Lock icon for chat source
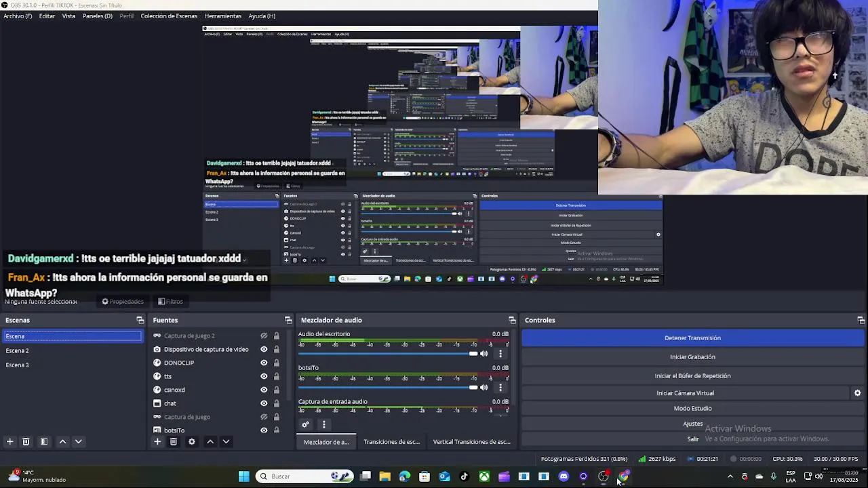Screen dimensions: 868x488 277,403
